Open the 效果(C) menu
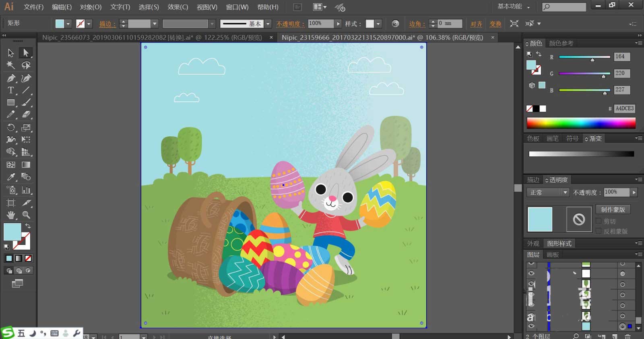 click(178, 7)
